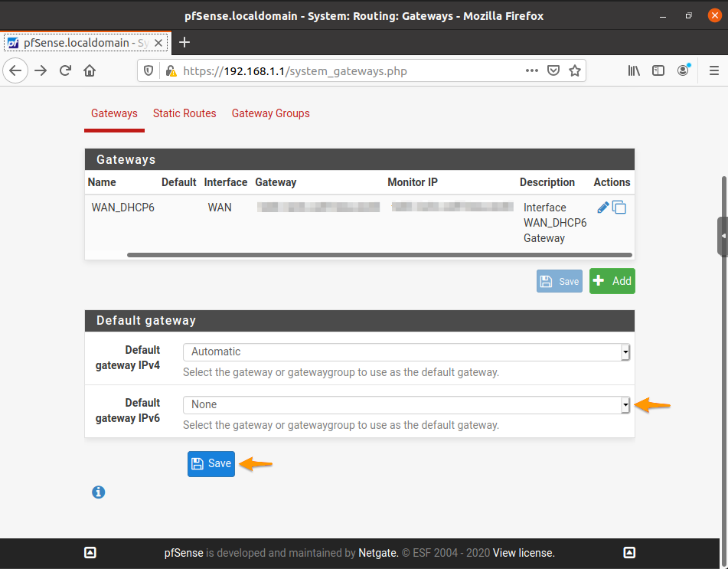Switch to the Gateway Groups tab
This screenshot has width=728, height=569.
pos(270,113)
